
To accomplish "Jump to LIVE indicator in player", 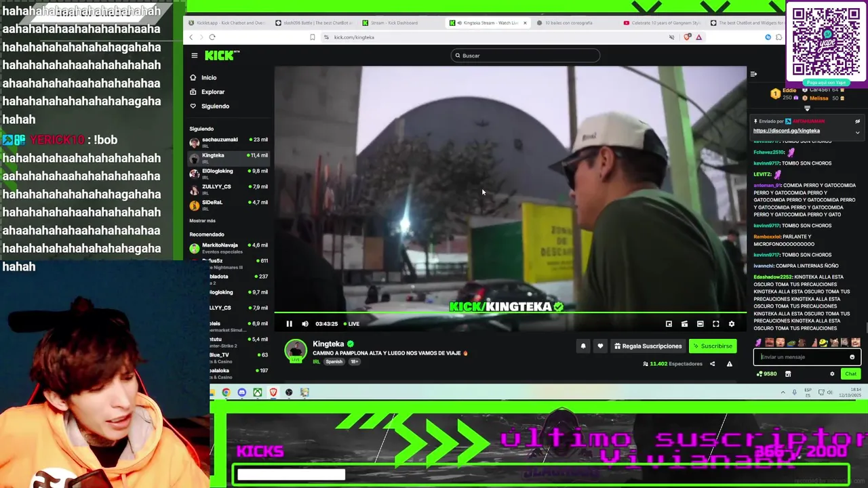I will click(x=351, y=324).
